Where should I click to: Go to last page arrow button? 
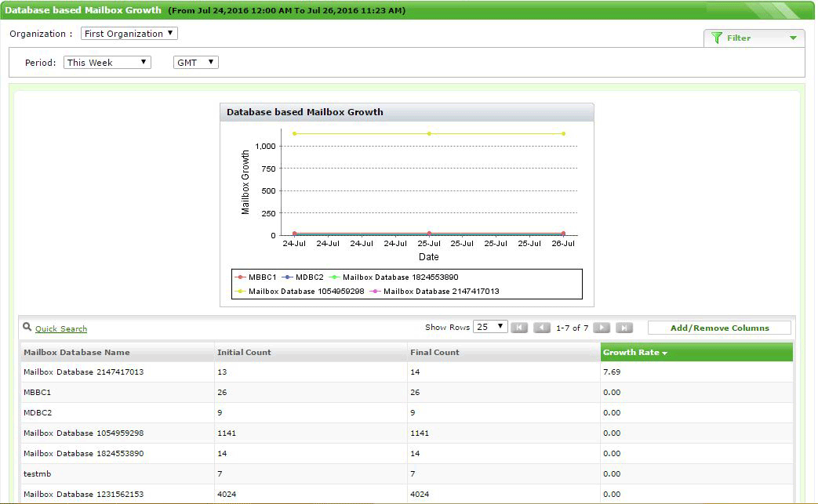coord(624,328)
